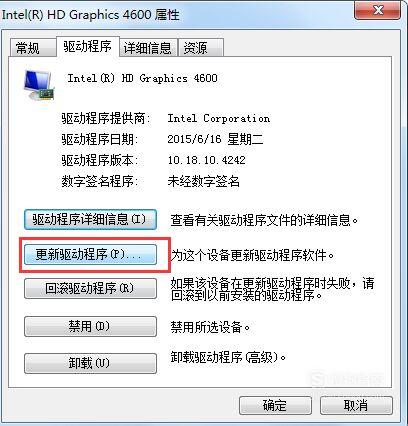Click 回滚驱动程序 button
The image size is (408, 426).
[90, 288]
